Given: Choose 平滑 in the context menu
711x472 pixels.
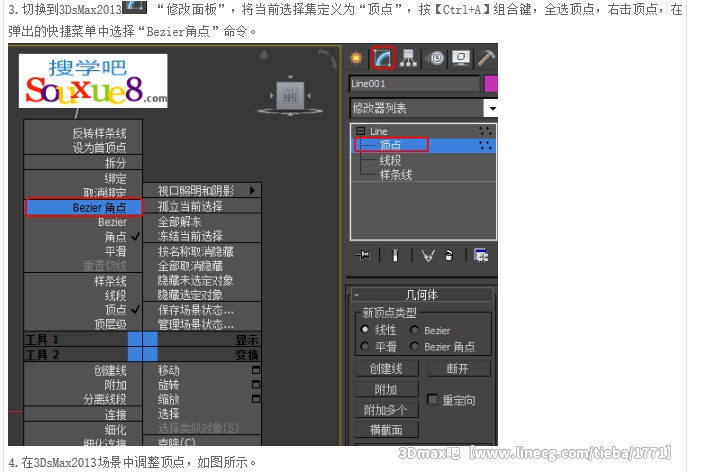Looking at the screenshot, I should (116, 251).
